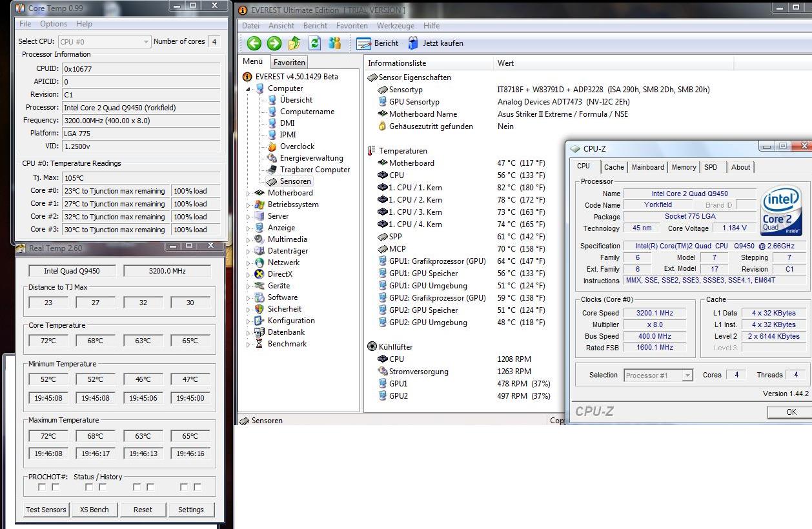The width and height of the screenshot is (812, 529).
Task: Click the XS Bench button in Real Temp
Action: point(94,510)
